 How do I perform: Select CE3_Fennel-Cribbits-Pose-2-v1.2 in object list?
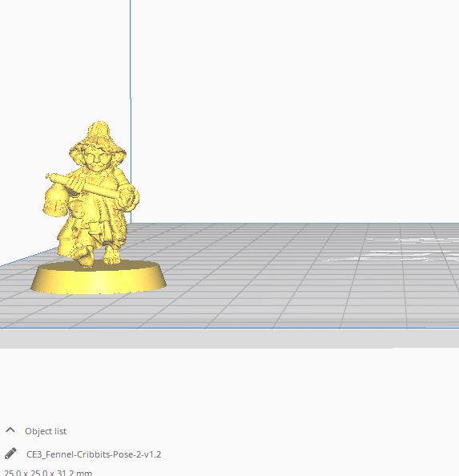94,454
